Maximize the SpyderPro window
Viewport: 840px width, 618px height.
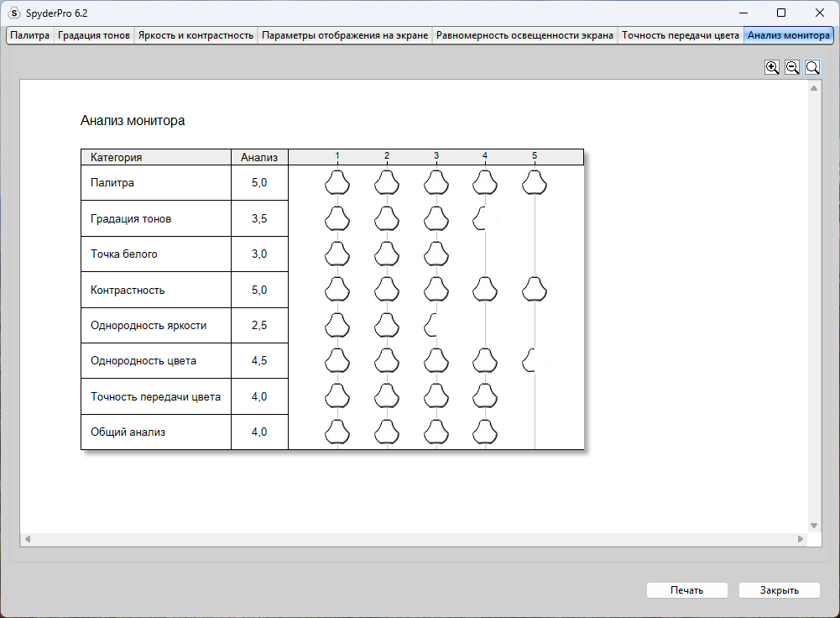[781, 13]
